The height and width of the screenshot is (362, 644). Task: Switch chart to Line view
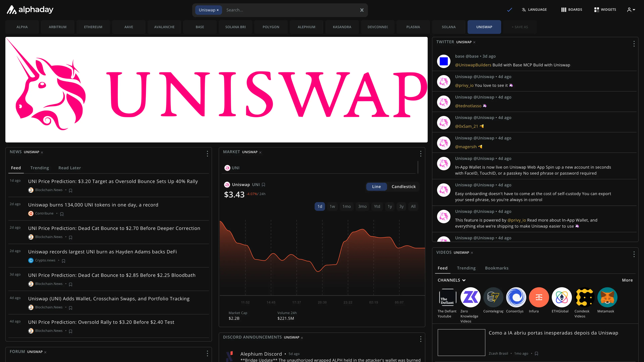click(x=376, y=187)
